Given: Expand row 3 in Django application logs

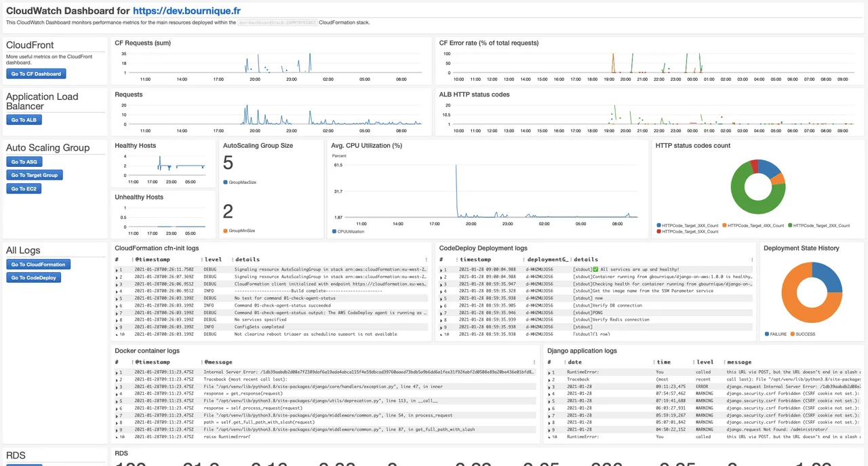Looking at the screenshot, I should [550, 387].
